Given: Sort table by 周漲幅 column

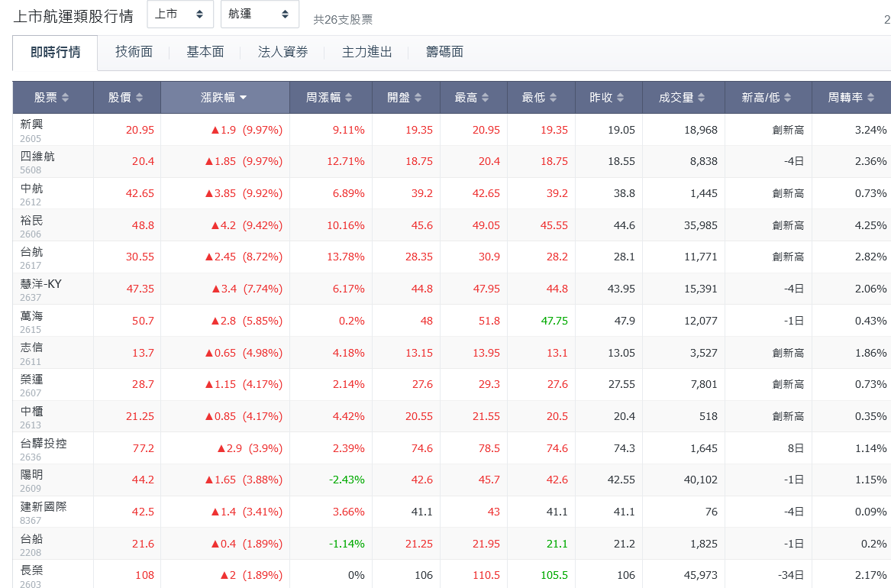Looking at the screenshot, I should [x=330, y=98].
